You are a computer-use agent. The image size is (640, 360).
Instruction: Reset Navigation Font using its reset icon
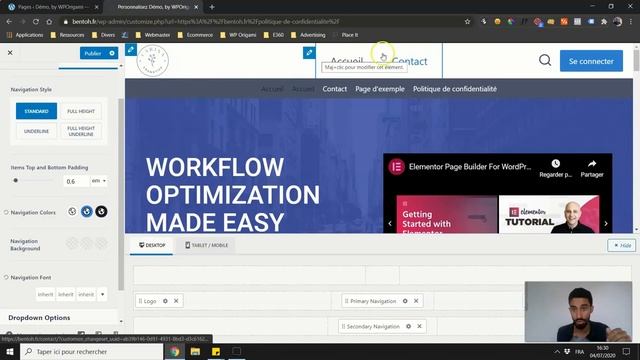click(6, 278)
